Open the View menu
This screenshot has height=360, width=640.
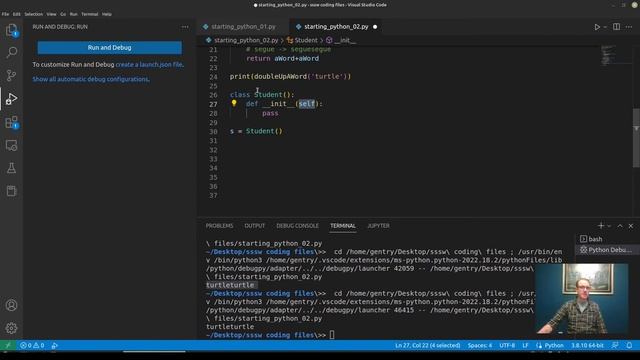click(51, 14)
